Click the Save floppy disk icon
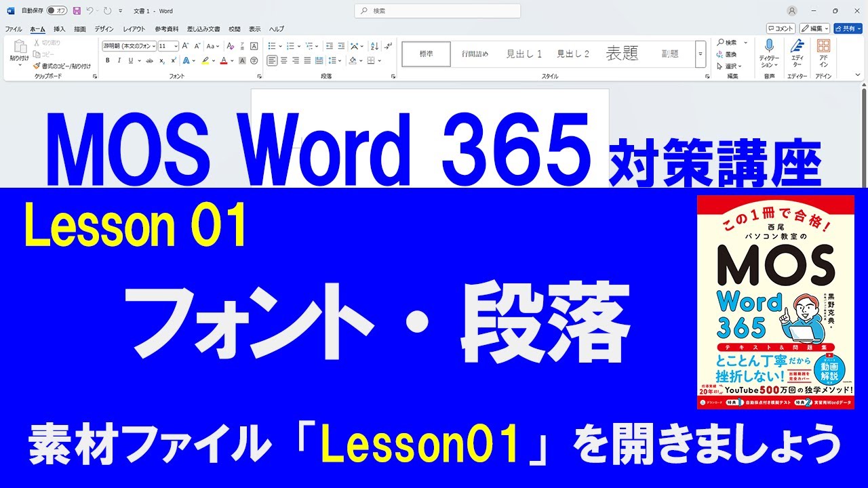Viewport: 868px width, 488px height. tap(76, 11)
